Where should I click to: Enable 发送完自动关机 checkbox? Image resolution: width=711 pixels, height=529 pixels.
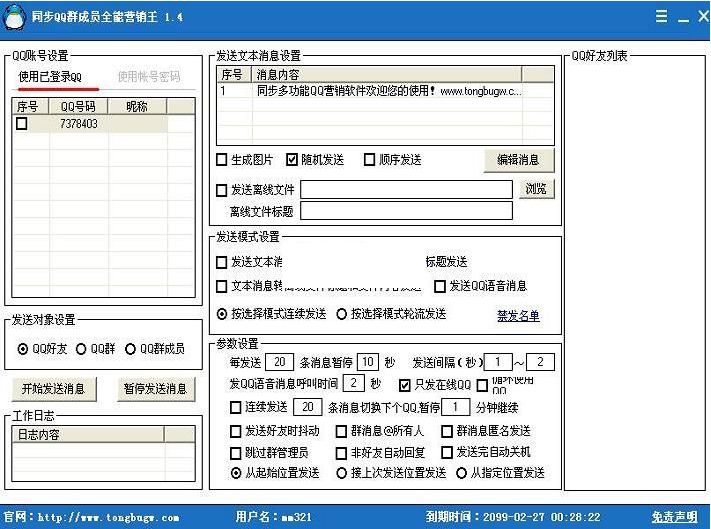[x=447, y=452]
